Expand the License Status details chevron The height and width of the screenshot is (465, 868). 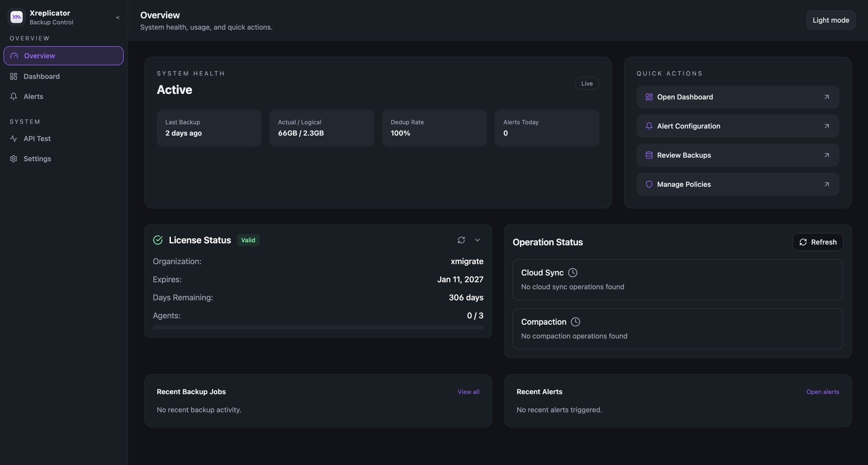tap(477, 240)
